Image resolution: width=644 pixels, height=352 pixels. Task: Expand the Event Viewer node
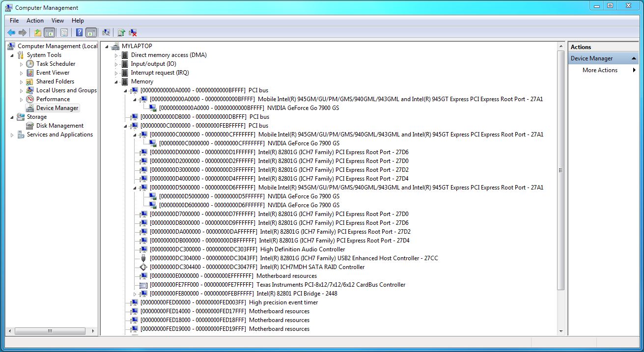(22, 73)
